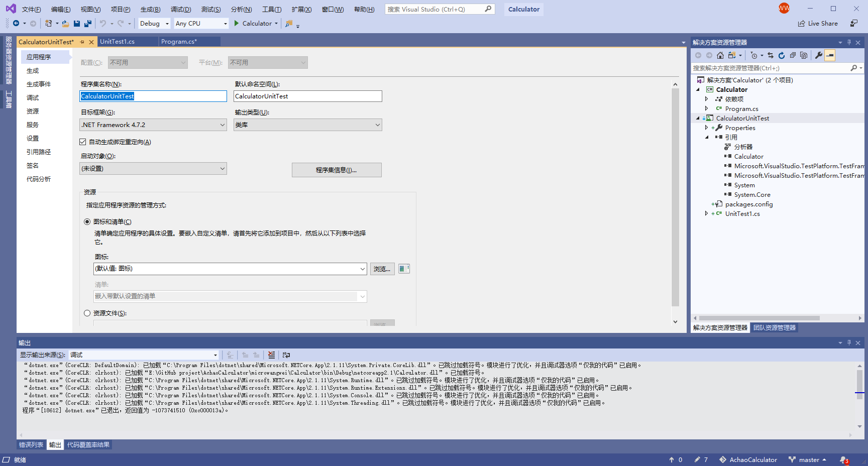Viewport: 868px width, 466px height.
Task: Open the 代码覆盖率结果 tab
Action: [x=88, y=445]
